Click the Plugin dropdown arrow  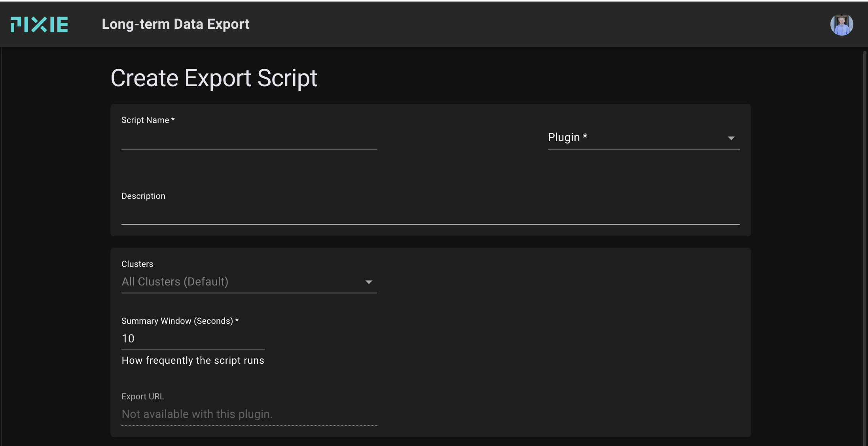731,138
